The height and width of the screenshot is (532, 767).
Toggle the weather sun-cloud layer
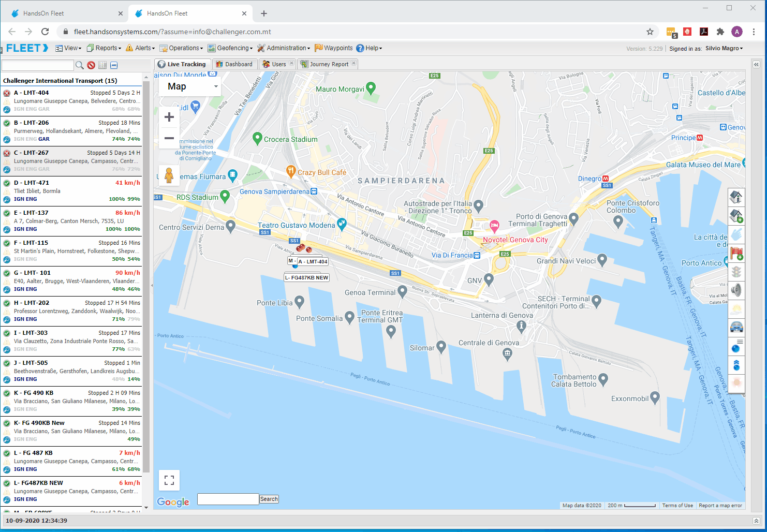736,309
